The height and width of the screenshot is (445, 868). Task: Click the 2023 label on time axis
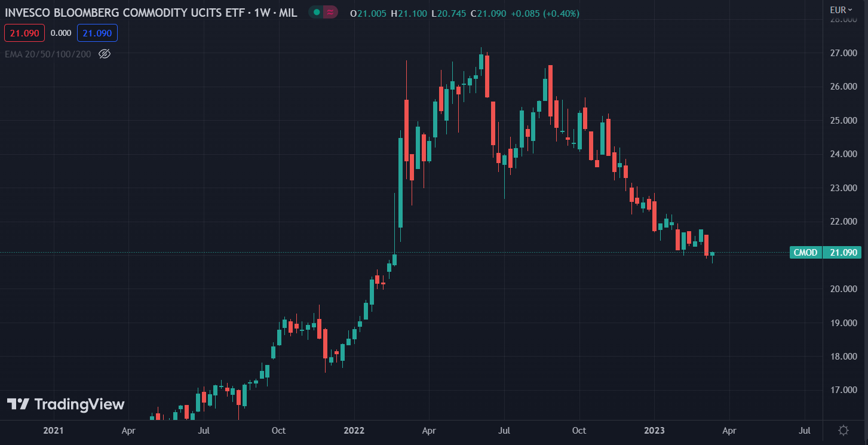coord(655,430)
